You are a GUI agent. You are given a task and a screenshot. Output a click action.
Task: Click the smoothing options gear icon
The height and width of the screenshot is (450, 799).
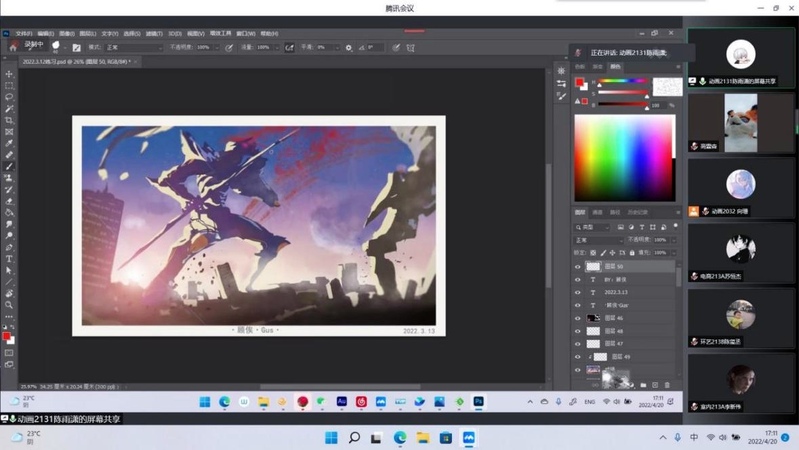click(x=349, y=47)
